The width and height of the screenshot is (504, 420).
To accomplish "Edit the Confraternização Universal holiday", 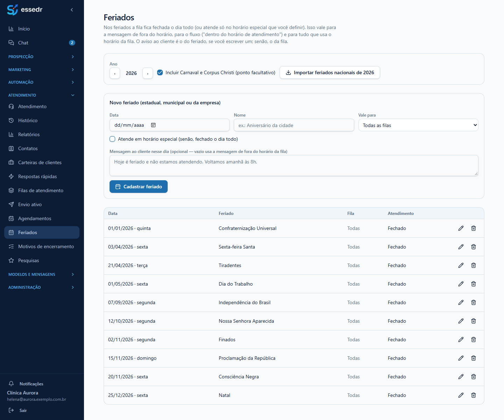I will (461, 228).
